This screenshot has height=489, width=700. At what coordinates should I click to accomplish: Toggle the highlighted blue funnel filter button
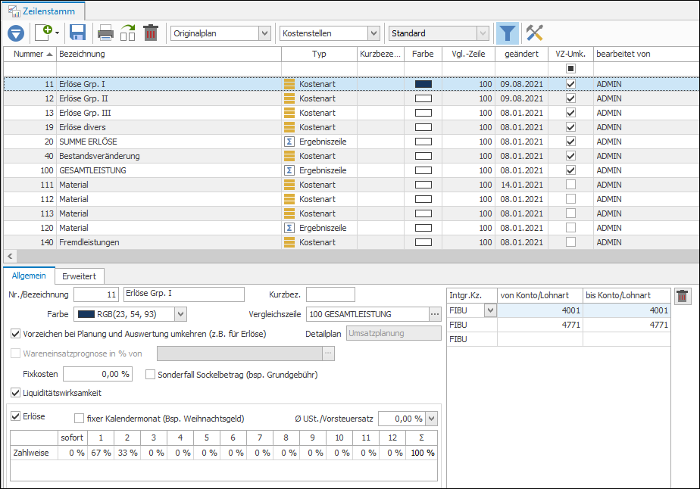[x=507, y=33]
